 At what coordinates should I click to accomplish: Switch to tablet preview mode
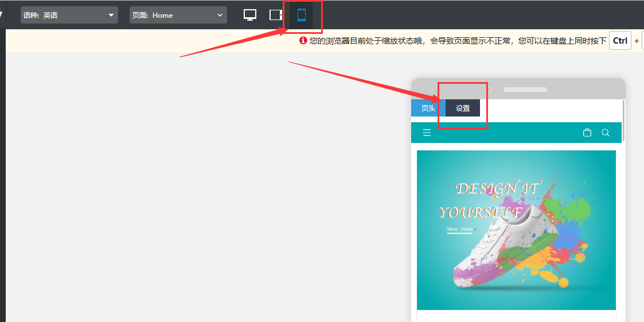276,15
